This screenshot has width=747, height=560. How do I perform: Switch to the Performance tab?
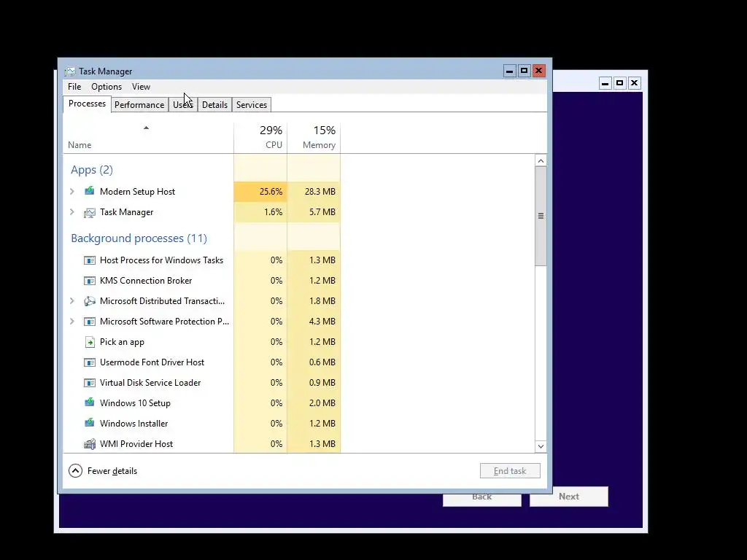pos(139,105)
